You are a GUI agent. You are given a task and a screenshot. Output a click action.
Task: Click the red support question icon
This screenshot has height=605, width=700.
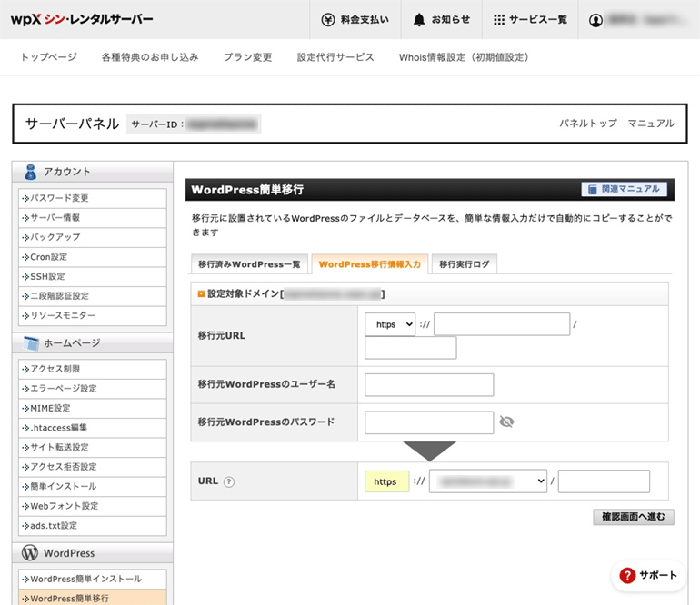click(x=626, y=575)
